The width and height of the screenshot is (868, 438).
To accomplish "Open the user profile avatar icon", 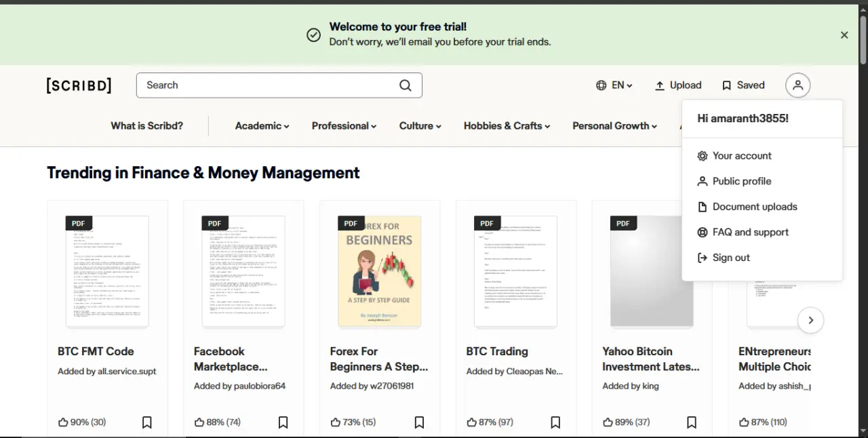I will point(797,85).
